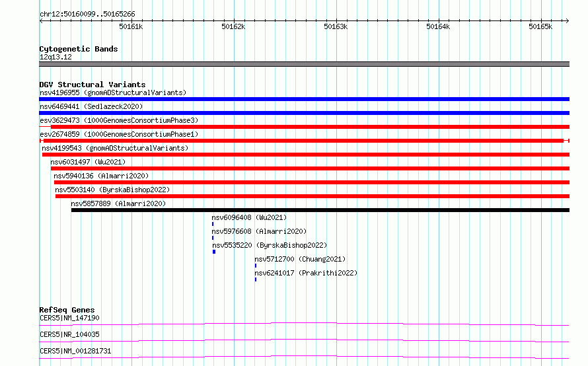Select the red nsv4199543 variant bar

[306, 155]
